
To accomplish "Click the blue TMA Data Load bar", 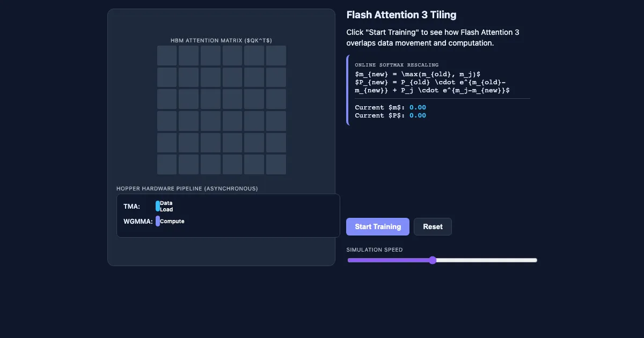I will [x=158, y=206].
